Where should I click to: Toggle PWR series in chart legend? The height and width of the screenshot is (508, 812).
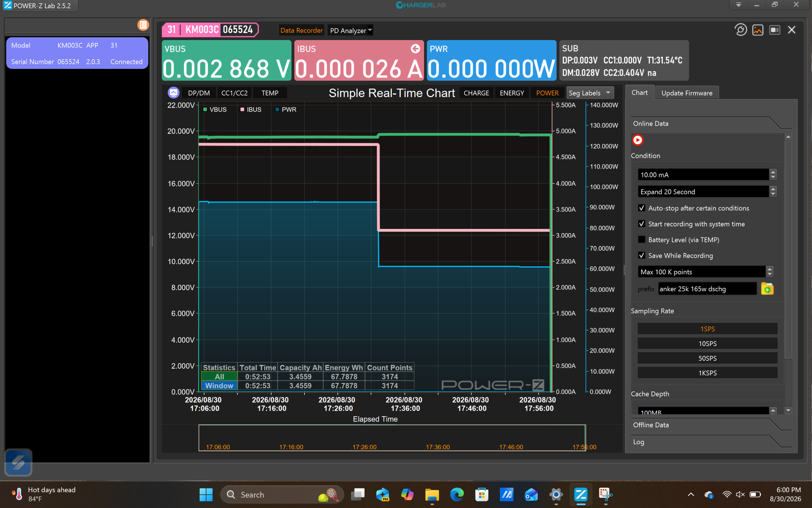[x=286, y=109]
